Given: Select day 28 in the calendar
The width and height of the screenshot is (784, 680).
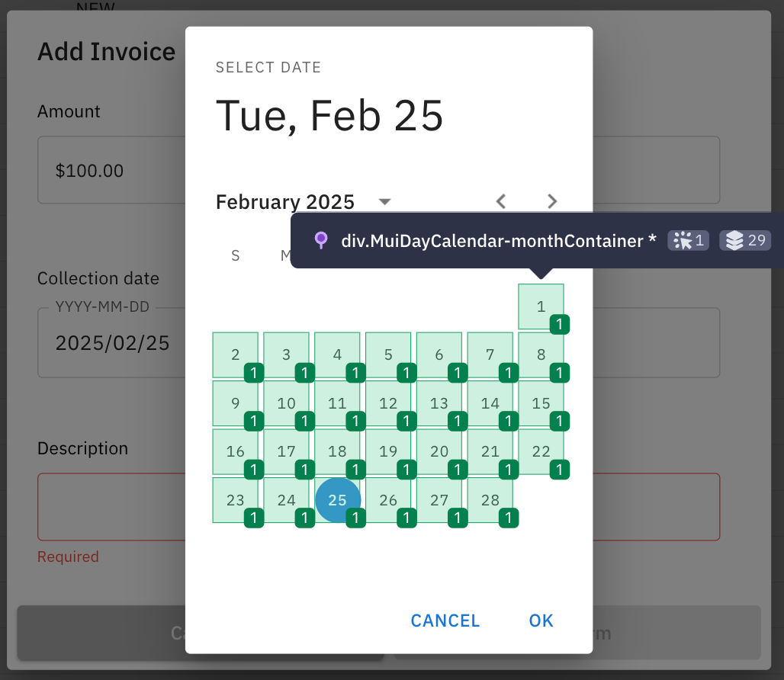Looking at the screenshot, I should pos(491,499).
